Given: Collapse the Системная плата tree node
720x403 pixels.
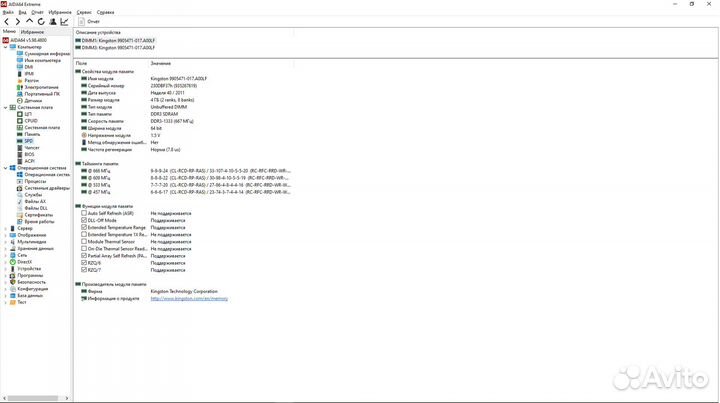Looking at the screenshot, I should [6, 107].
